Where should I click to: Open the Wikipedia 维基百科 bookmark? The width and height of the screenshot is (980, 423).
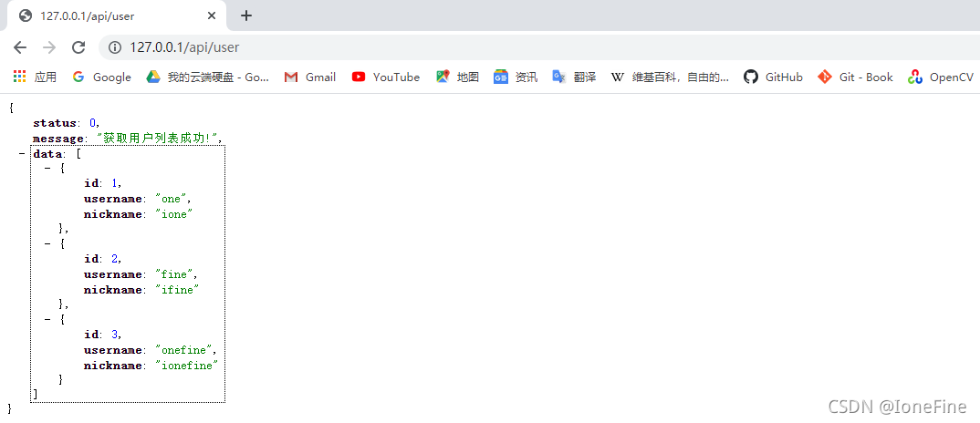[670, 77]
